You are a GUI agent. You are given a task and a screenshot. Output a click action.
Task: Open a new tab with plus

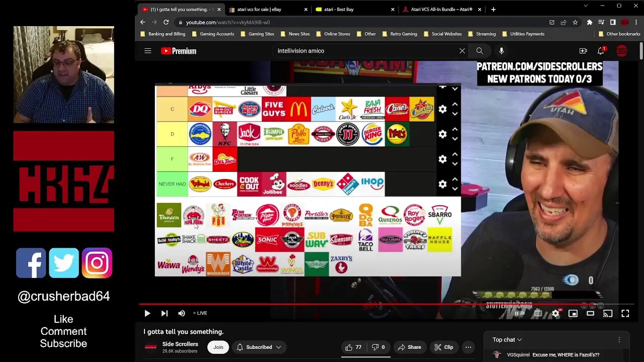coord(493,9)
